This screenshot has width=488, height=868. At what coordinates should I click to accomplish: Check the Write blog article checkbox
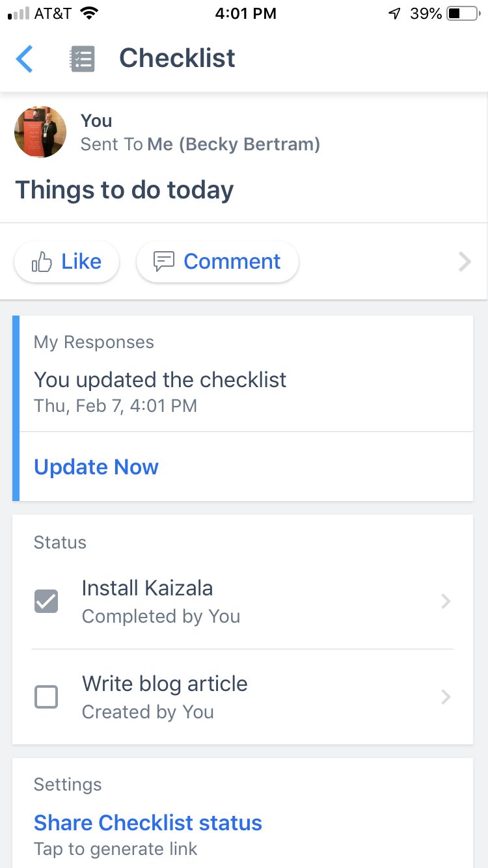(x=46, y=697)
